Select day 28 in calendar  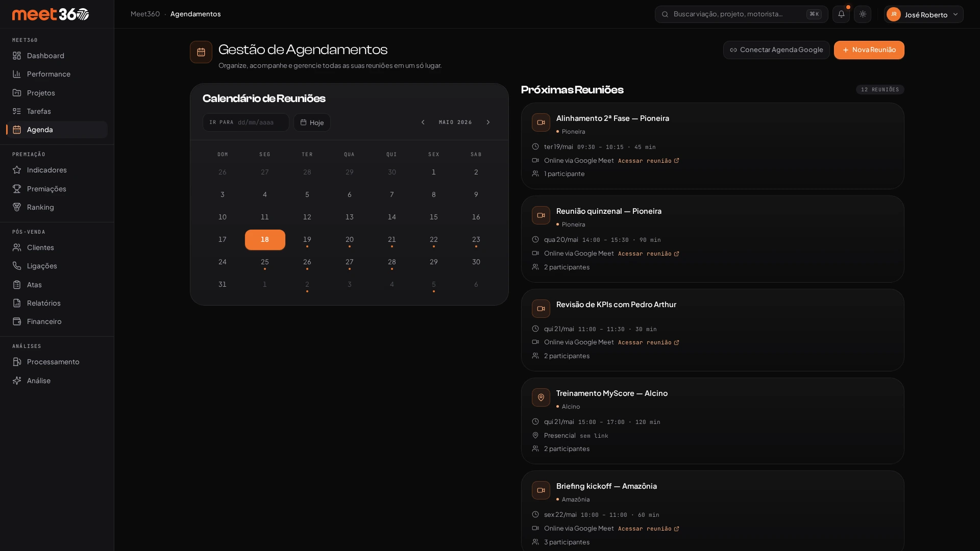(392, 262)
